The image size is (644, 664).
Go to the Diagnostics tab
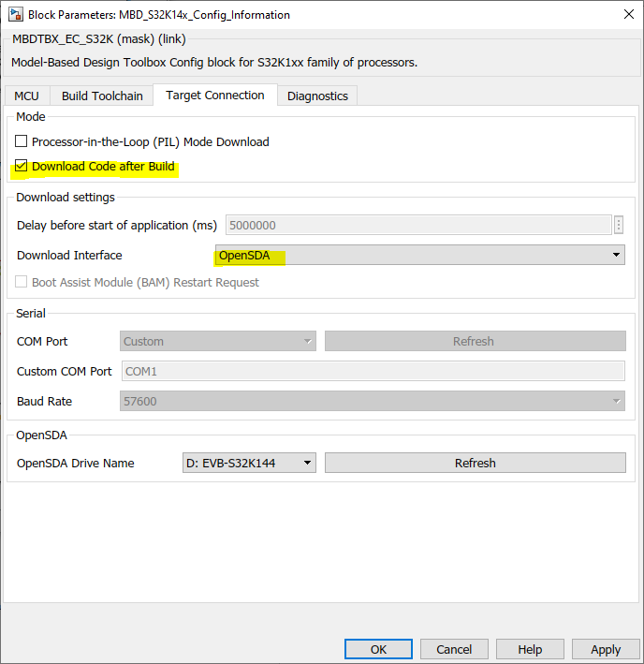pos(317,96)
